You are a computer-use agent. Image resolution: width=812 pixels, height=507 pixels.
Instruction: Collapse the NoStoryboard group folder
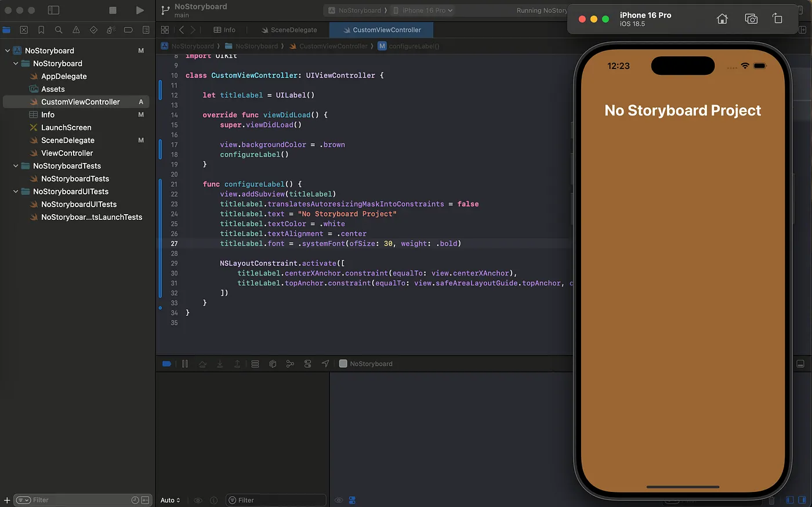[x=16, y=63]
